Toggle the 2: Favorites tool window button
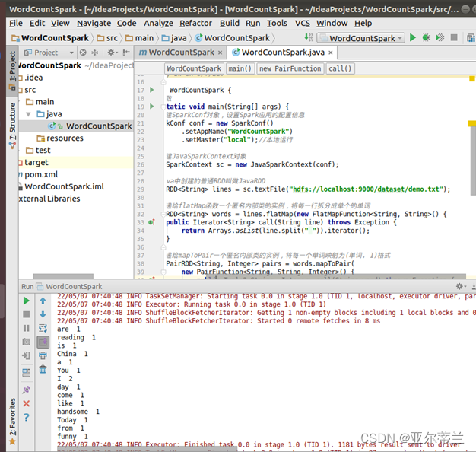The image size is (476, 452). [12, 420]
